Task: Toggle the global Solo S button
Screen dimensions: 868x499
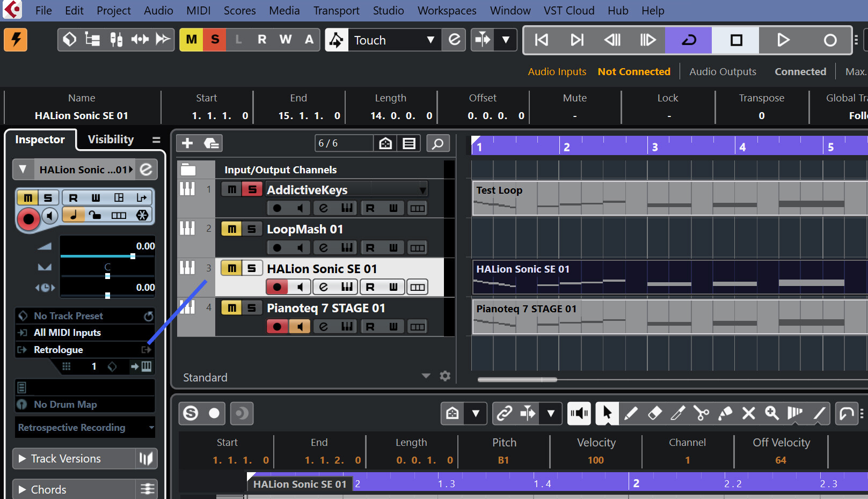Action: pyautogui.click(x=215, y=40)
